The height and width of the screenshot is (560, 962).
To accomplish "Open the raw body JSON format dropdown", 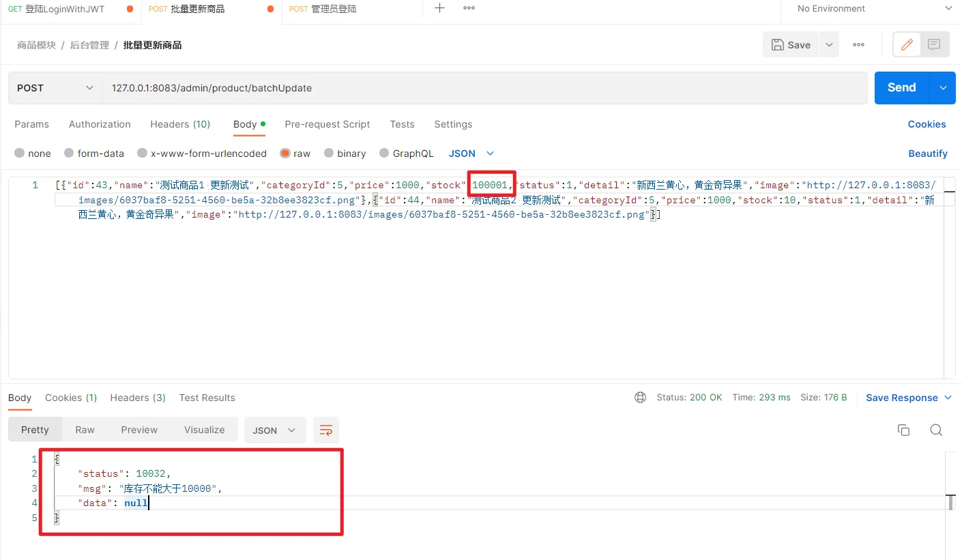I will tap(471, 153).
